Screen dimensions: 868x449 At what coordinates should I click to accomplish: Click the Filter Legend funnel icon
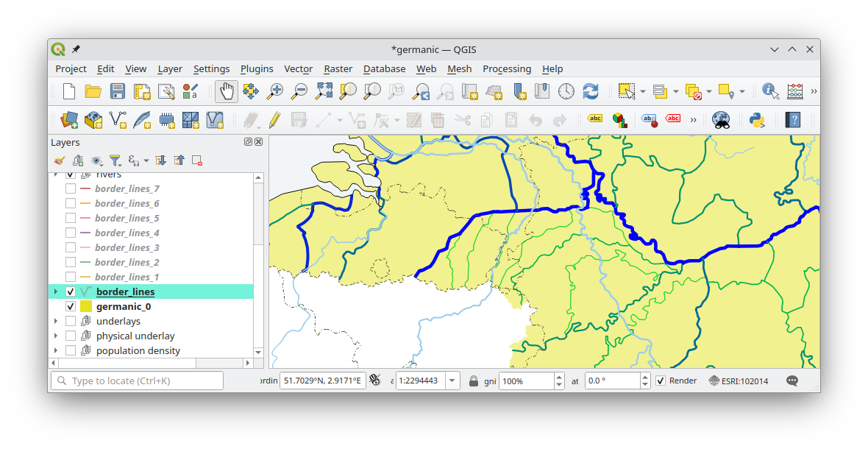115,160
